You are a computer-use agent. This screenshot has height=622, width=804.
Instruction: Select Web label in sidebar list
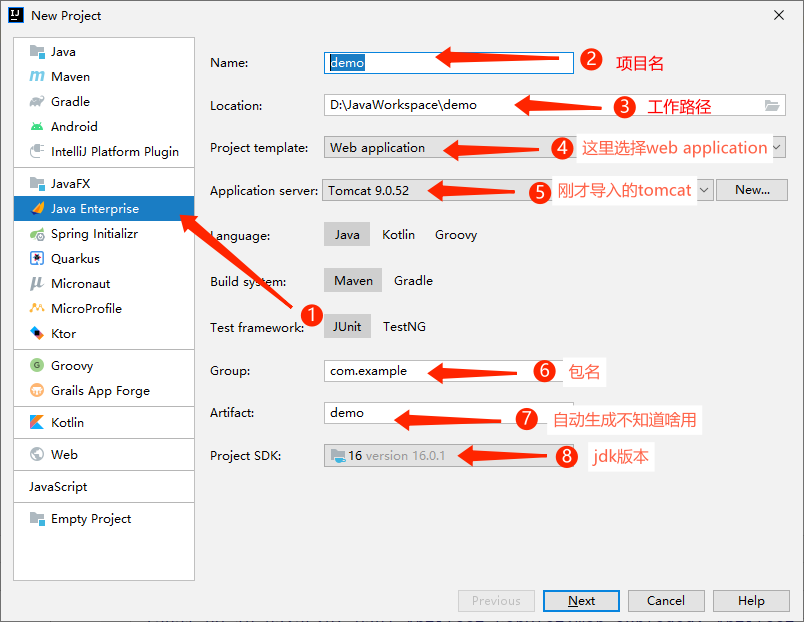point(64,454)
